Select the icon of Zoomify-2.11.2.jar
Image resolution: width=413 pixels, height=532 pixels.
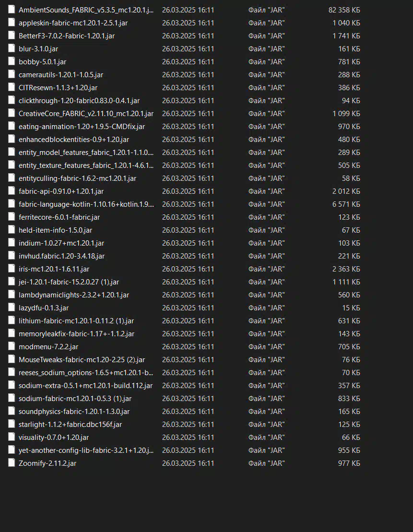pos(12,463)
